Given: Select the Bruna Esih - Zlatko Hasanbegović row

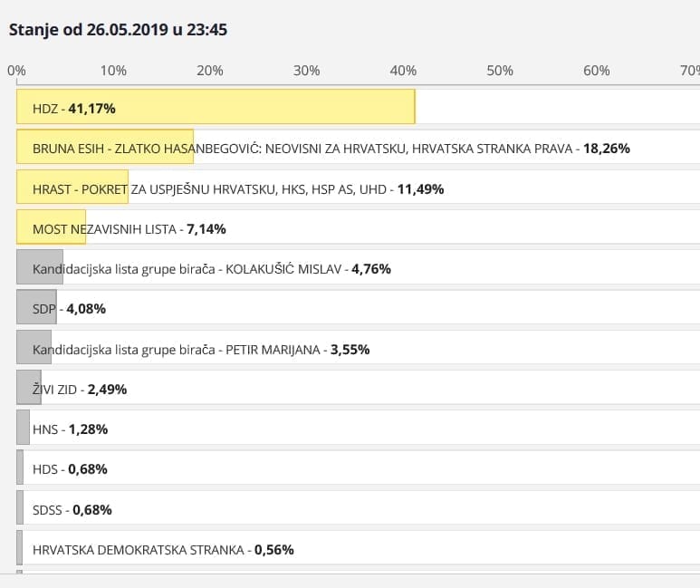Looking at the screenshot, I should pyautogui.click(x=331, y=148).
